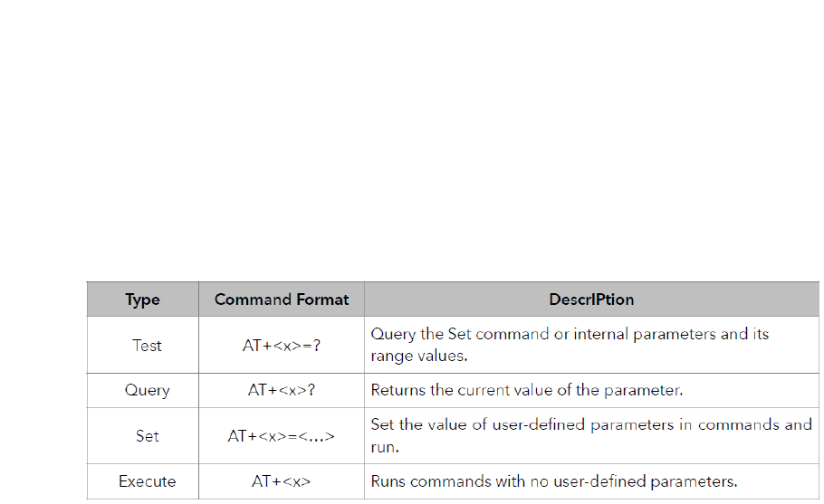Click the AT+<x> execute command cell
This screenshot has width=824, height=504.
281,480
